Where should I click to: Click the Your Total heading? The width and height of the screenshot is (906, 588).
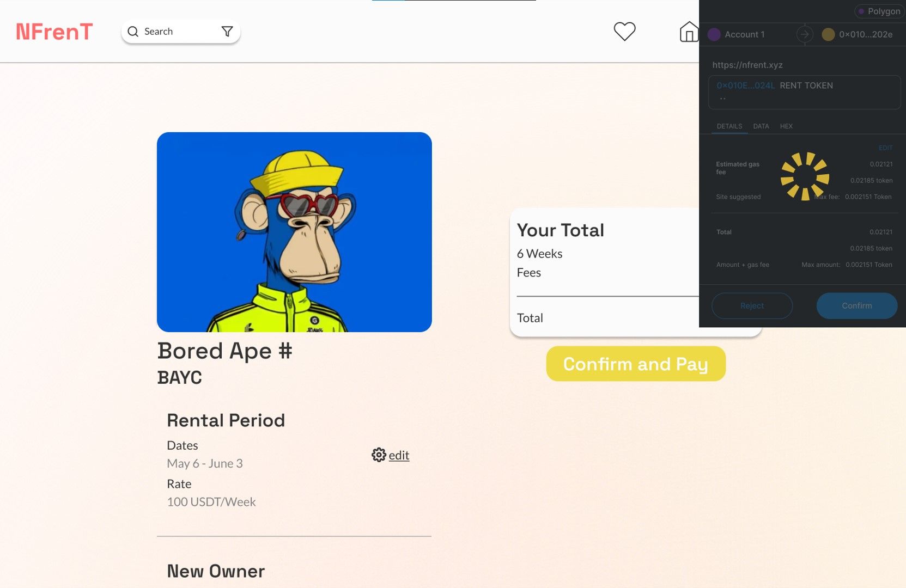(x=561, y=230)
